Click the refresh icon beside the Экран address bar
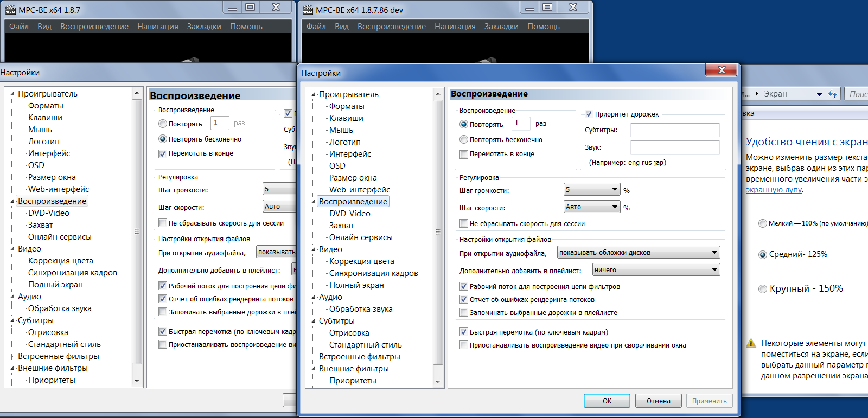This screenshot has height=418, width=868. point(833,94)
